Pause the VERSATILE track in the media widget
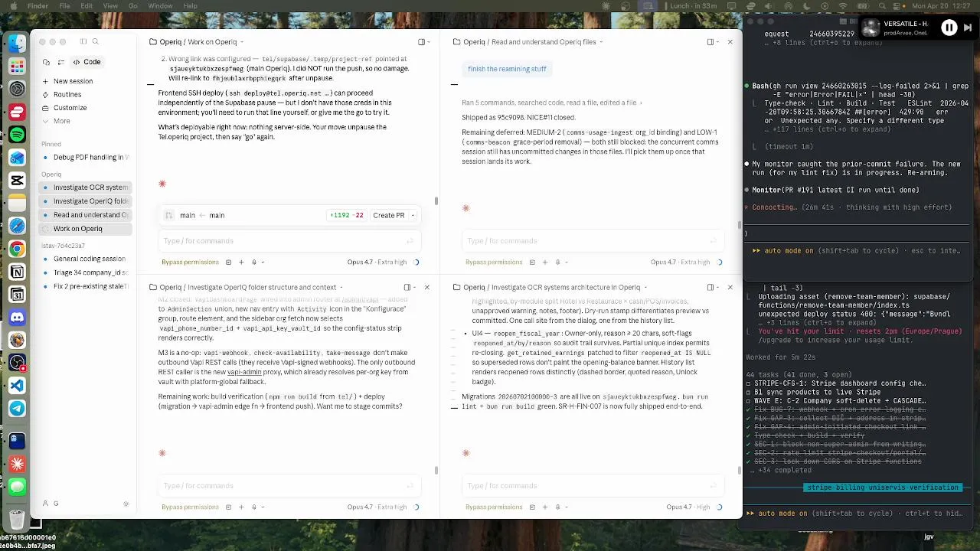 click(x=949, y=28)
